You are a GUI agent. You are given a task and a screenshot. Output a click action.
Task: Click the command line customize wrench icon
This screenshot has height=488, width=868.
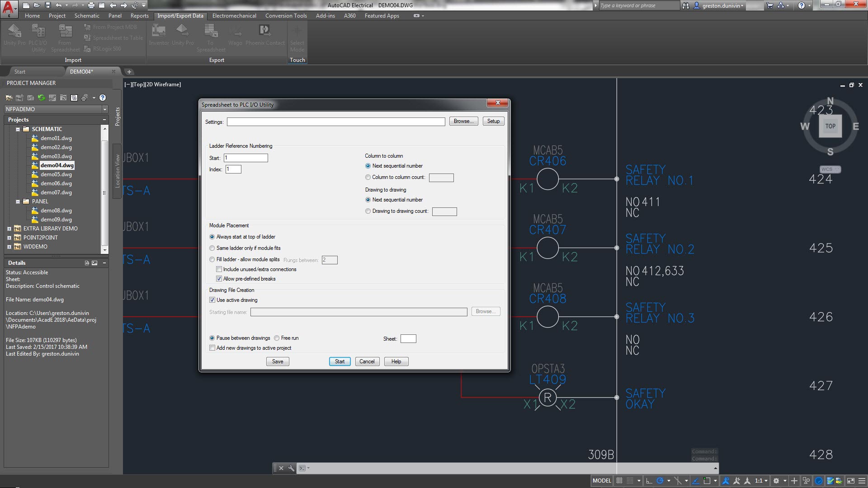(291, 468)
